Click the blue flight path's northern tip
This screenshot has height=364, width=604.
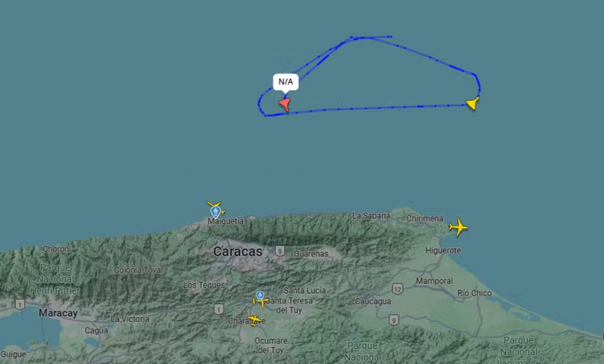390,36
